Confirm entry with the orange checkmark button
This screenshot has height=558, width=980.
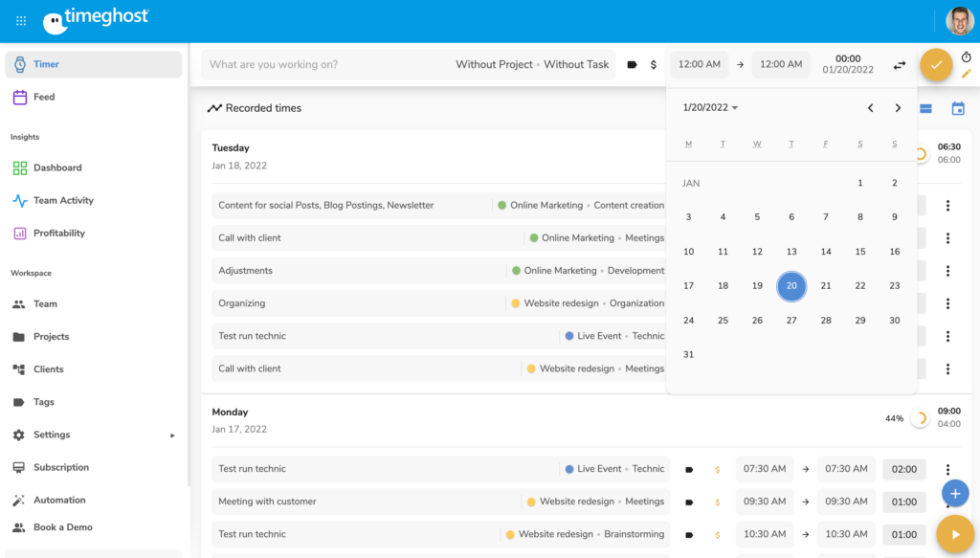coord(936,65)
